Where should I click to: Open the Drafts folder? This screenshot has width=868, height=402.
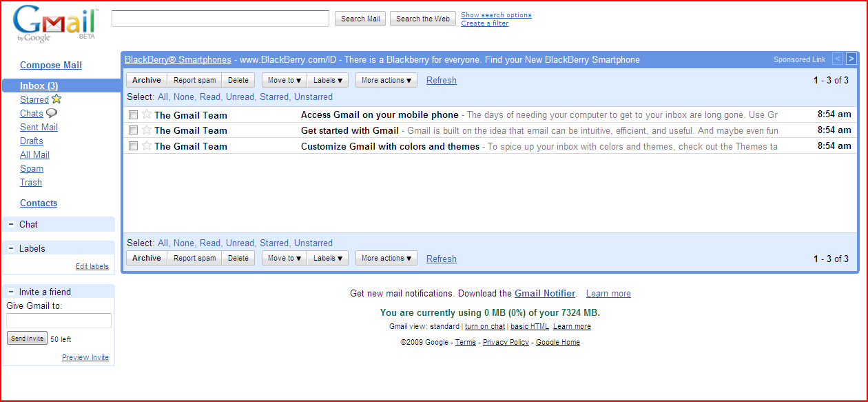tap(32, 141)
